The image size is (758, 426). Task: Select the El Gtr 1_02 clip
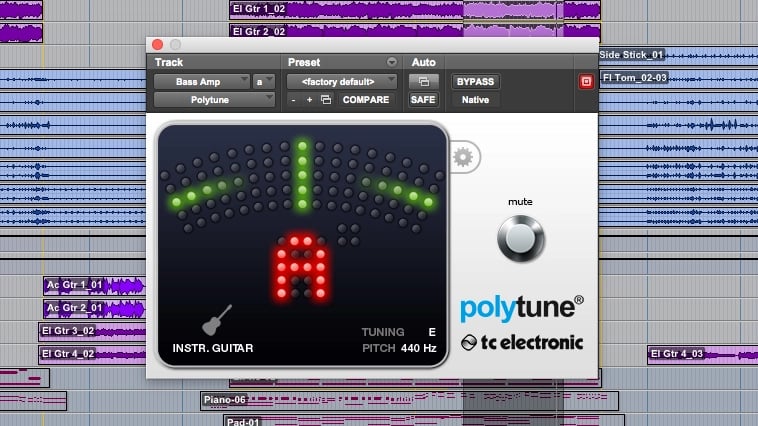pos(415,9)
